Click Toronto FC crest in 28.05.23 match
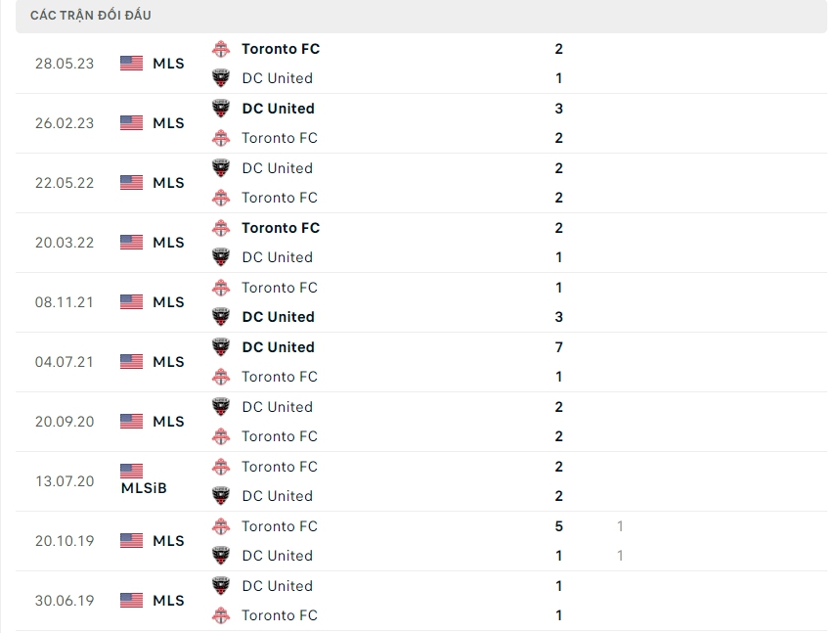This screenshot has width=840, height=633. pos(221,49)
